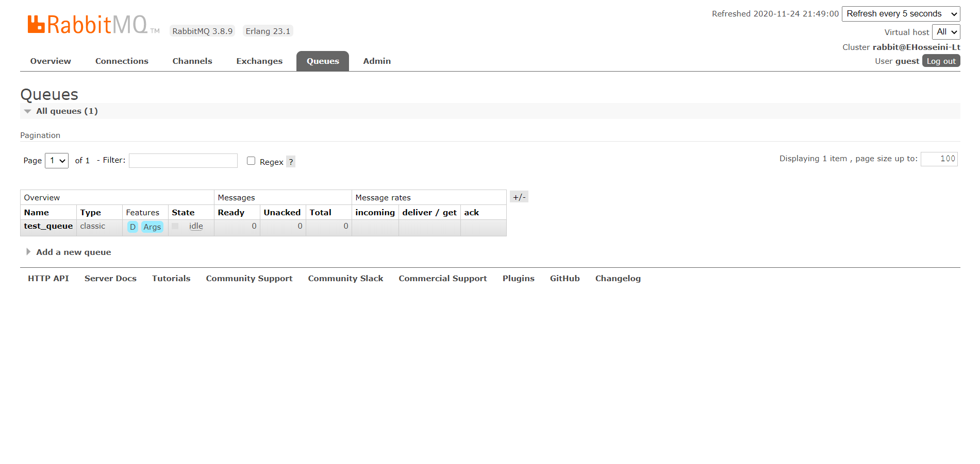The image size is (980, 464).
Task: Collapse the All queues section
Action: tap(67, 111)
